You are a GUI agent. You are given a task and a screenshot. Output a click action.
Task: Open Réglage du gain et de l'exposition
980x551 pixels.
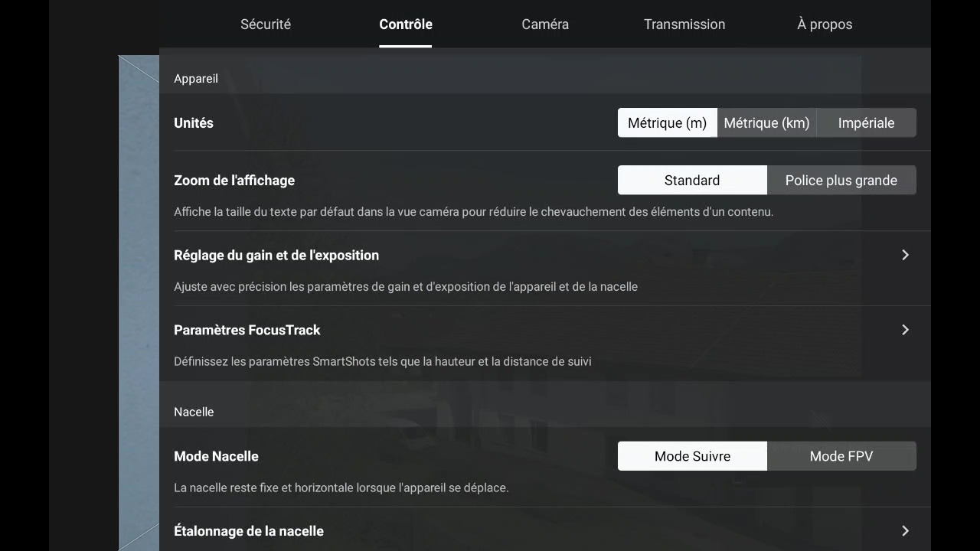pyautogui.click(x=545, y=269)
